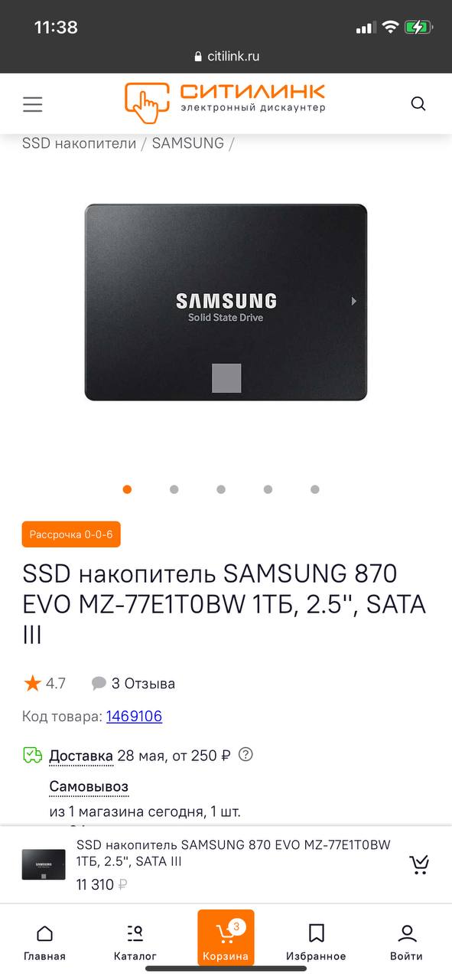Go to Главная tab
This screenshot has width=452, height=980.
point(44,942)
